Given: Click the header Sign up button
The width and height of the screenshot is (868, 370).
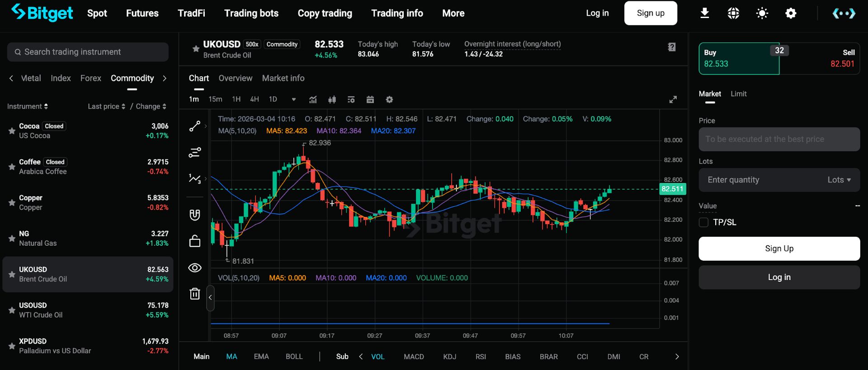Looking at the screenshot, I should [651, 13].
